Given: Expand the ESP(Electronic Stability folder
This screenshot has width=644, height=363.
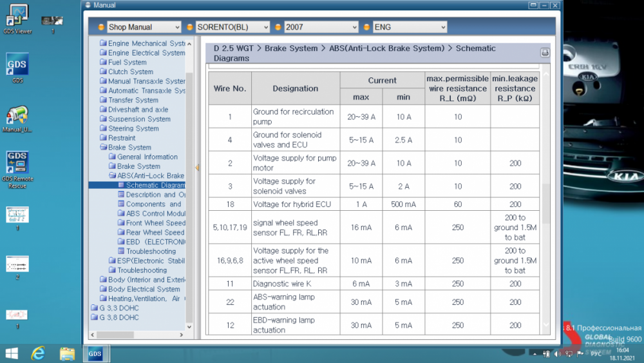Looking at the screenshot, I should [x=147, y=260].
